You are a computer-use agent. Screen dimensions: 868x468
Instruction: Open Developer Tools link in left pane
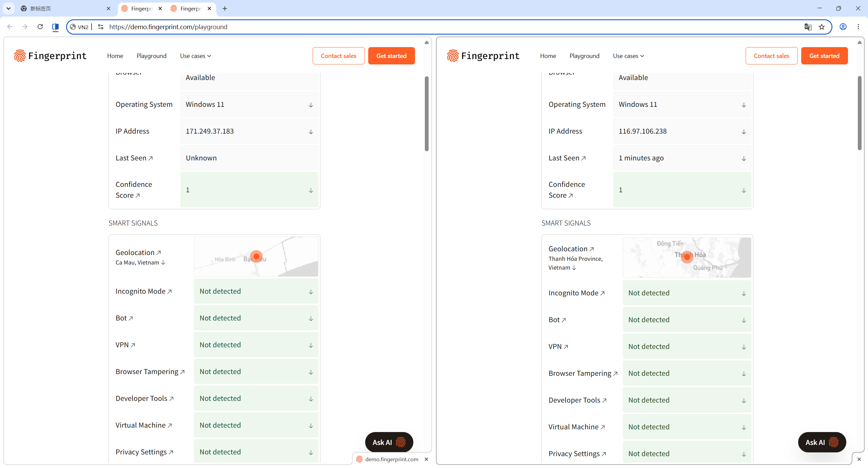tap(145, 398)
